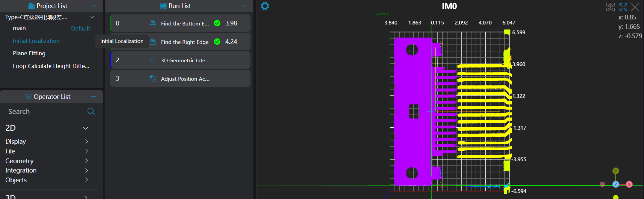Select Find the Right Edge step
This screenshot has height=199, width=644.
pyautogui.click(x=185, y=42)
